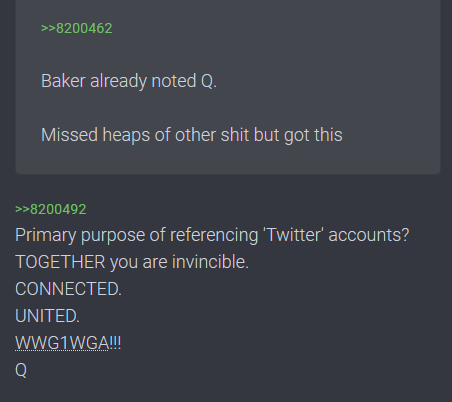Open the quoted post link >>8200462

pyautogui.click(x=77, y=28)
